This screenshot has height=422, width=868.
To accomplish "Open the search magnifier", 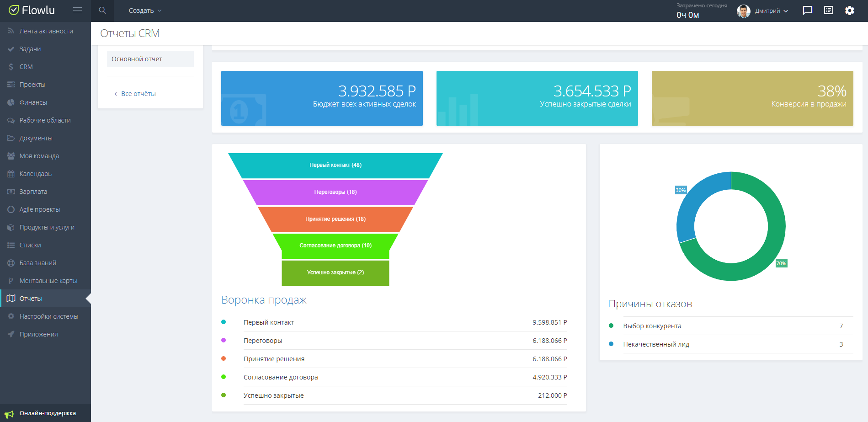I will click(102, 10).
